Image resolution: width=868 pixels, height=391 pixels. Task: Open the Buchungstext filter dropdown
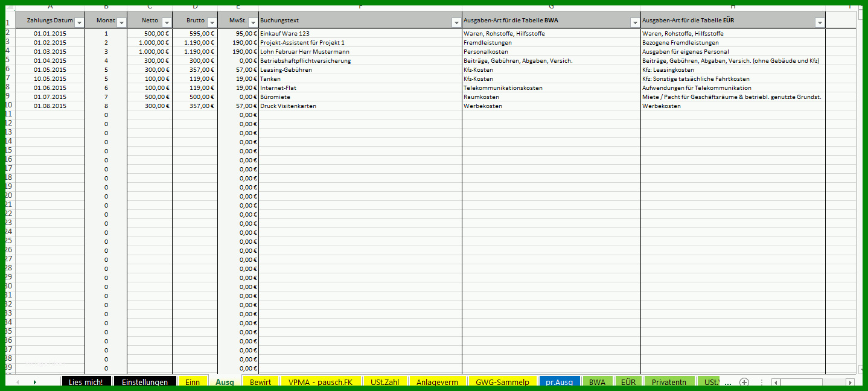456,22
